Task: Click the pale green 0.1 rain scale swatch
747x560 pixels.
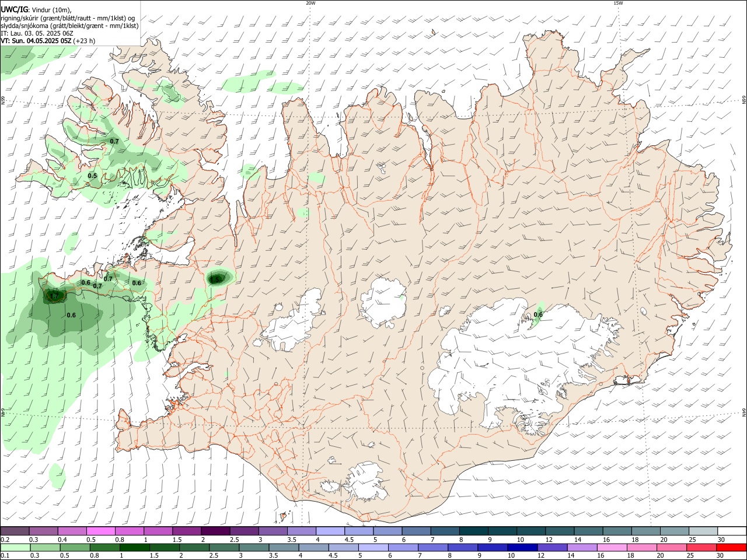Action: tap(15, 547)
